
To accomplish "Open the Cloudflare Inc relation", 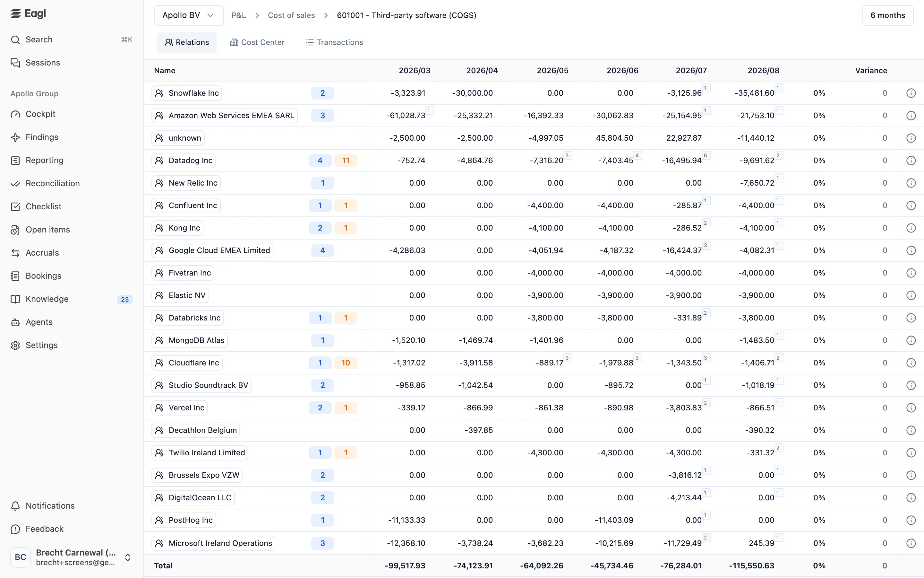I will click(187, 363).
